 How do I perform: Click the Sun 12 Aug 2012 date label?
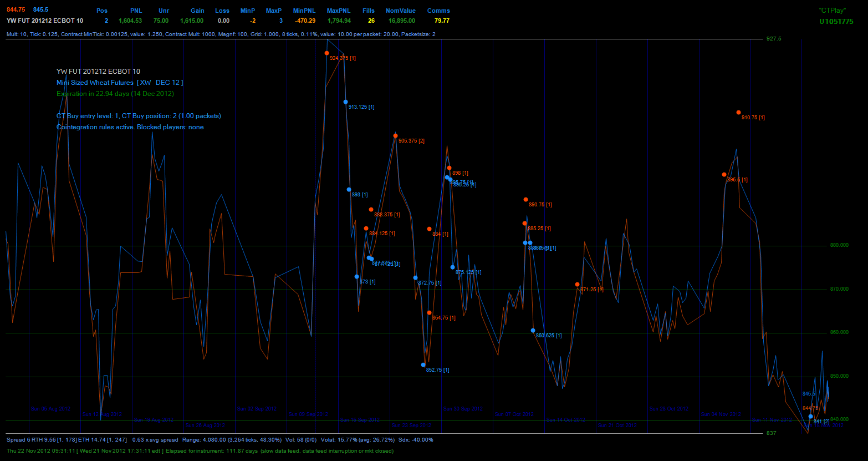tap(102, 414)
